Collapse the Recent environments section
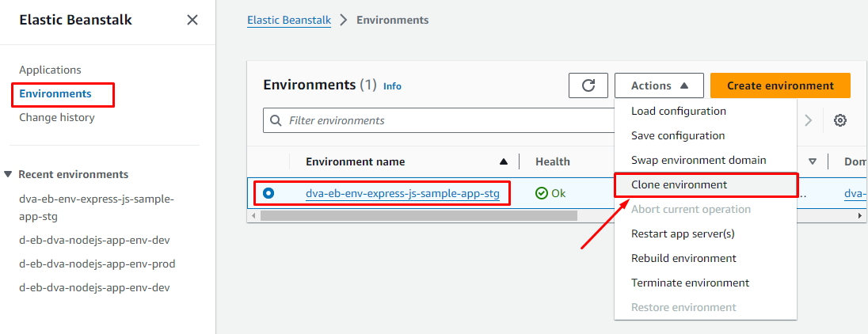Viewport: 868px width, 334px height. tap(9, 174)
